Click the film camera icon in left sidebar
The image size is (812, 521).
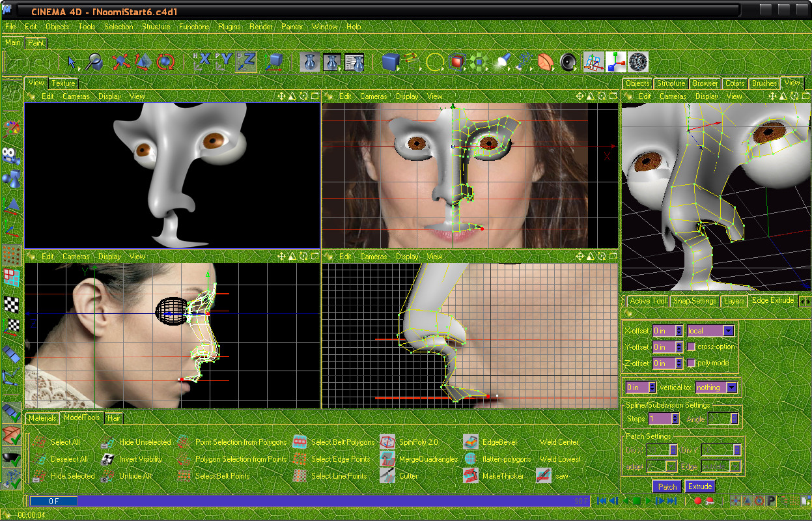click(x=12, y=156)
